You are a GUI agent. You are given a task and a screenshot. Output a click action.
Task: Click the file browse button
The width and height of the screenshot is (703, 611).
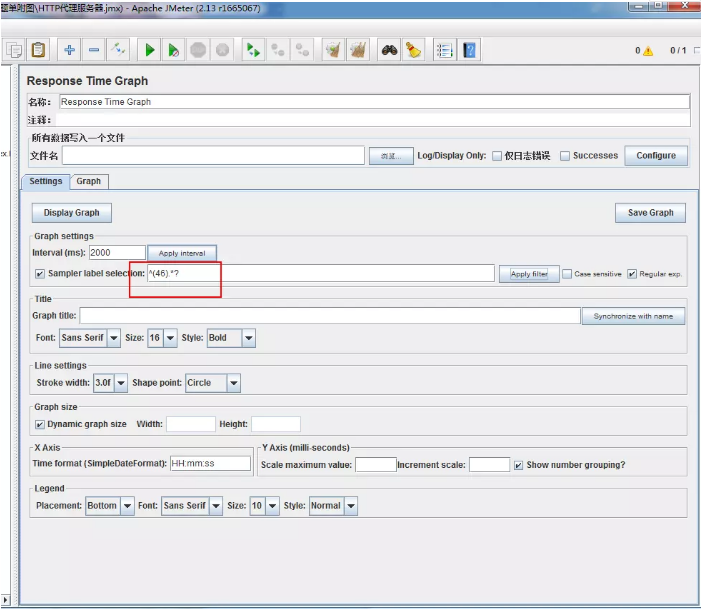coord(391,156)
